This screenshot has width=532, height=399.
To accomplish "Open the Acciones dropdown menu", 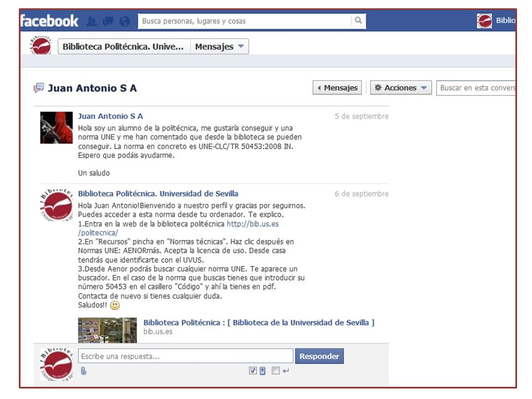I will pos(401,88).
